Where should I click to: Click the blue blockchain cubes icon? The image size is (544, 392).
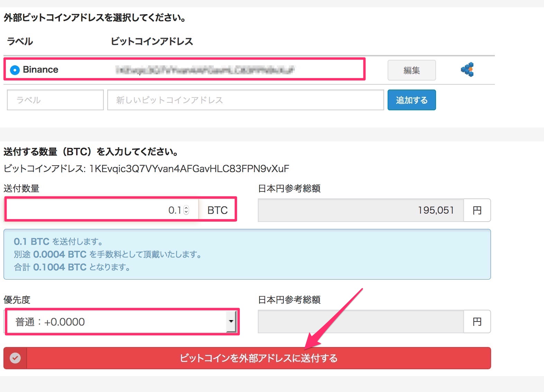point(467,69)
